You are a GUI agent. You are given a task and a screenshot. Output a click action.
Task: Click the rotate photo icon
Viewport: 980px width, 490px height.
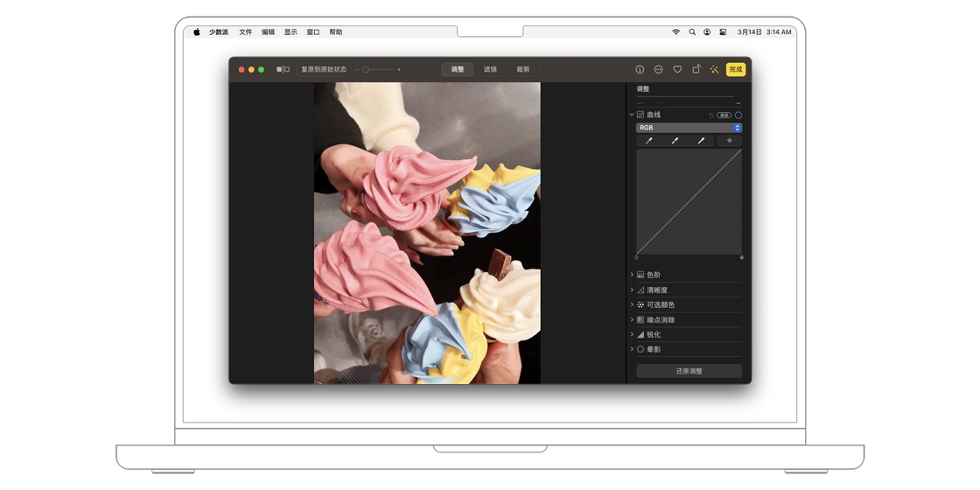pyautogui.click(x=696, y=69)
